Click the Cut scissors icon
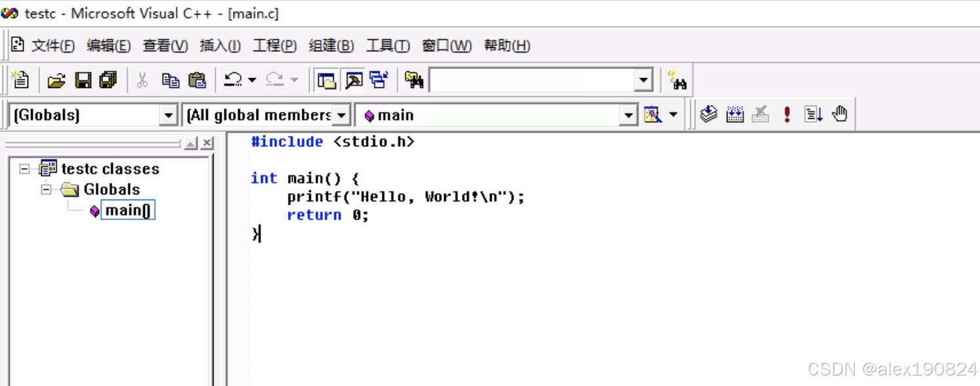Screen dimensions: 980x386 142,80
